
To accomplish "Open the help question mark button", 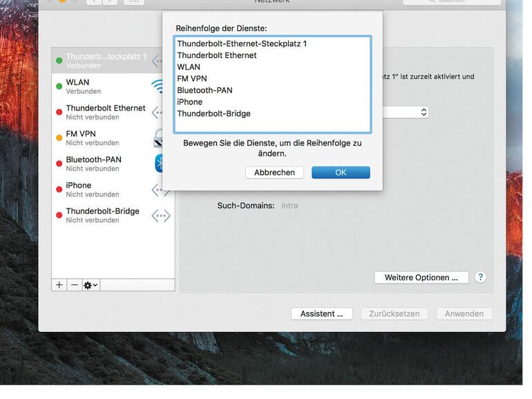I will point(480,278).
